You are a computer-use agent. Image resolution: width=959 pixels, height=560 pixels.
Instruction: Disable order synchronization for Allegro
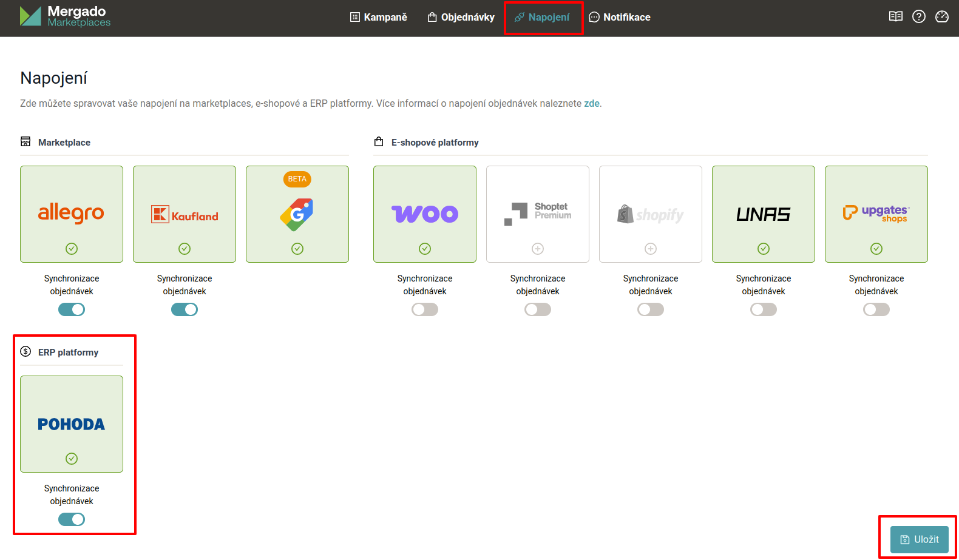72,309
